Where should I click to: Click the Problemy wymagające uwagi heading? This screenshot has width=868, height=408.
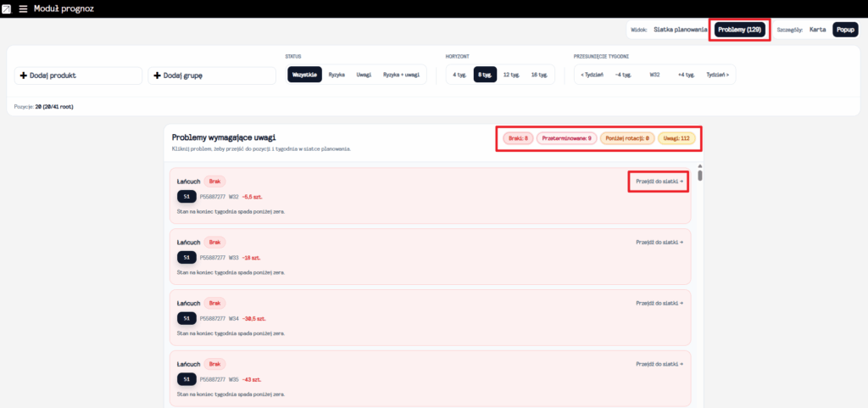coord(224,137)
